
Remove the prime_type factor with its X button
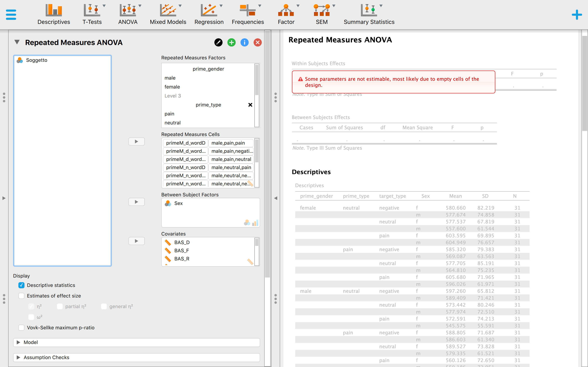tap(250, 105)
